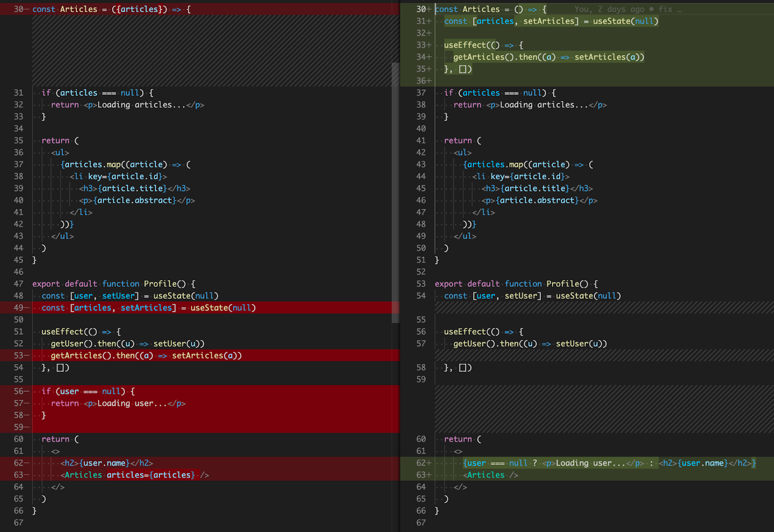Click added line 62 '{user === null ? ...' ternary

pos(609,463)
